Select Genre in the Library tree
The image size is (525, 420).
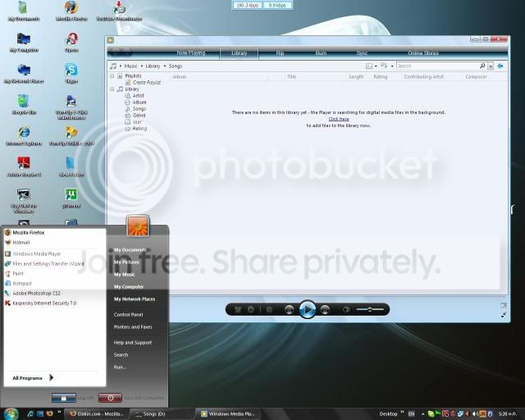[135, 115]
